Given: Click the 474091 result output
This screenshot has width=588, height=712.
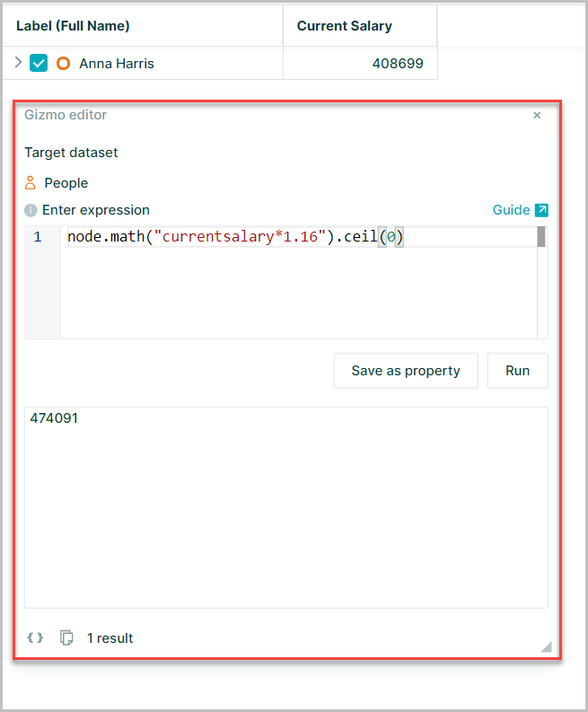Looking at the screenshot, I should (x=54, y=418).
